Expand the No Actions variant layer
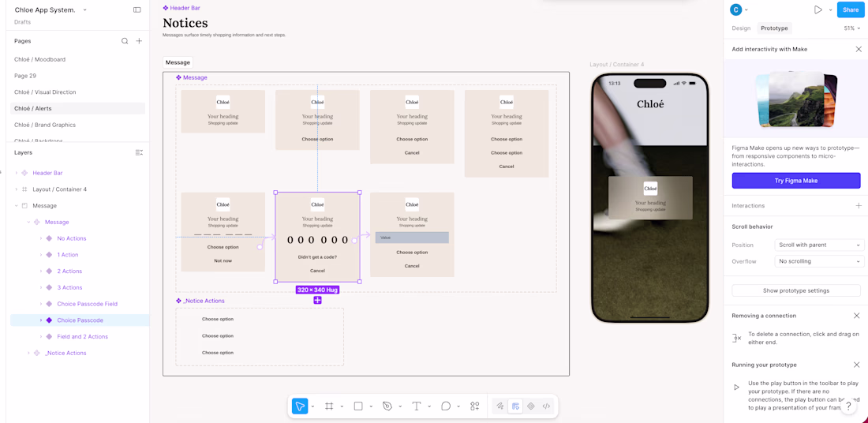This screenshot has width=868, height=423. pyautogui.click(x=40, y=238)
